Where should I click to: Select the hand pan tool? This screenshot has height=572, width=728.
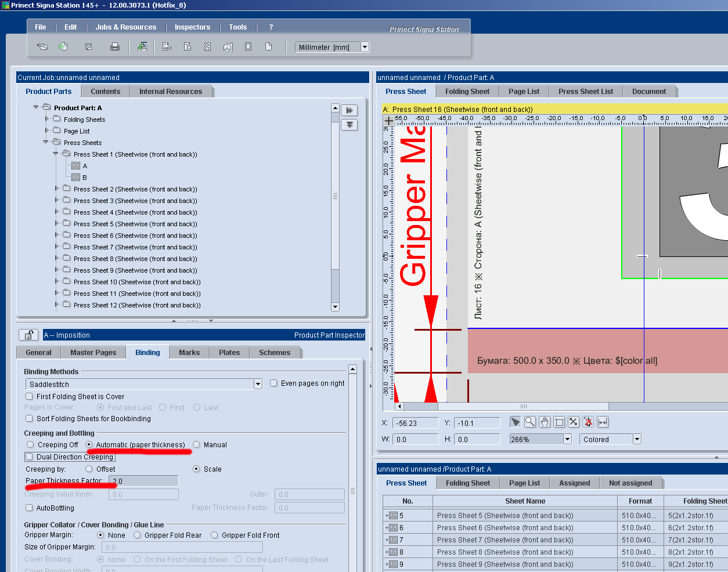click(544, 422)
